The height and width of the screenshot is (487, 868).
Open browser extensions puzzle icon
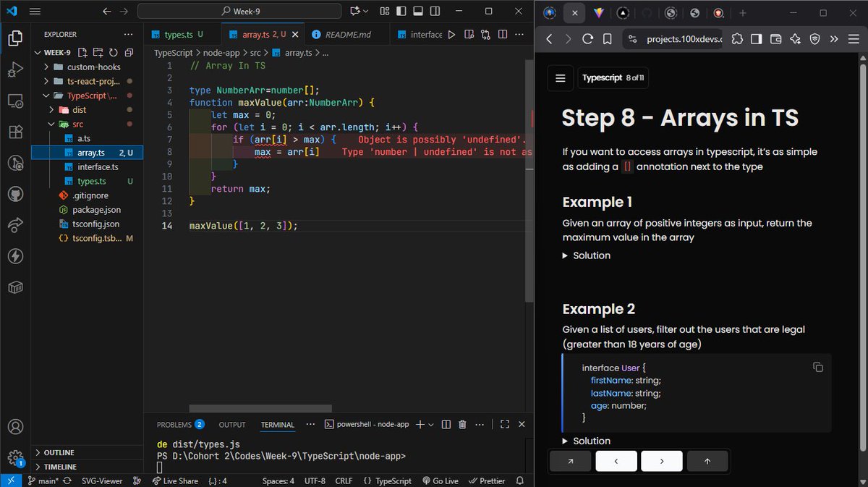tap(737, 39)
